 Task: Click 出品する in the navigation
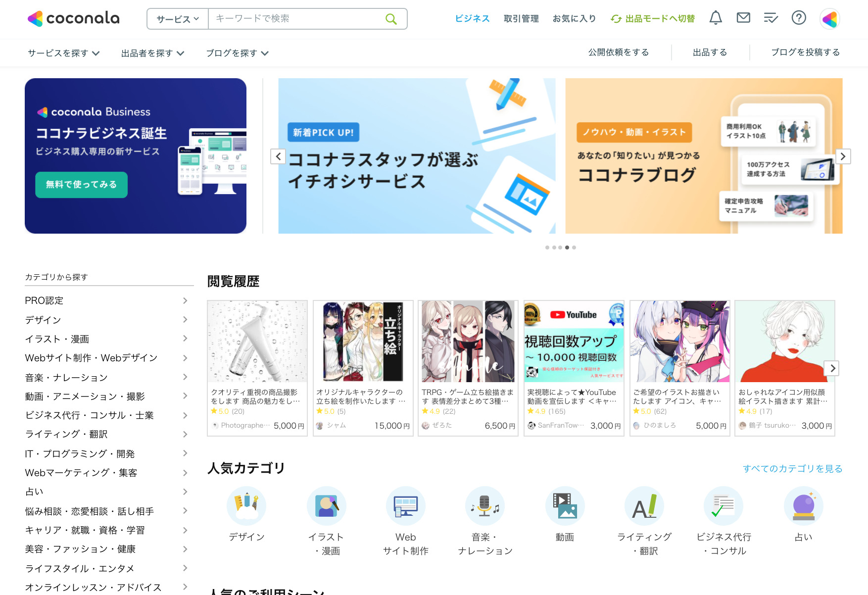pyautogui.click(x=710, y=52)
